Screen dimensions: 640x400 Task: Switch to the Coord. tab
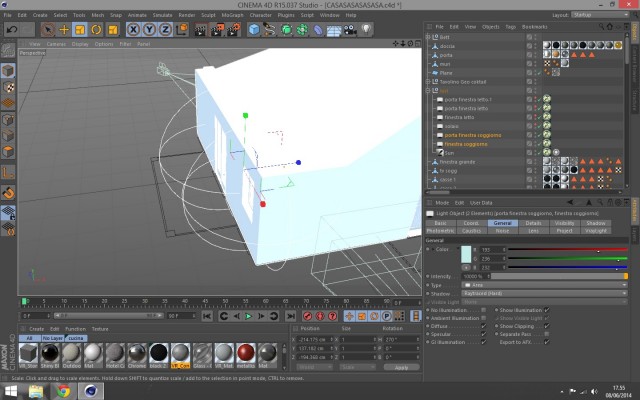471,223
